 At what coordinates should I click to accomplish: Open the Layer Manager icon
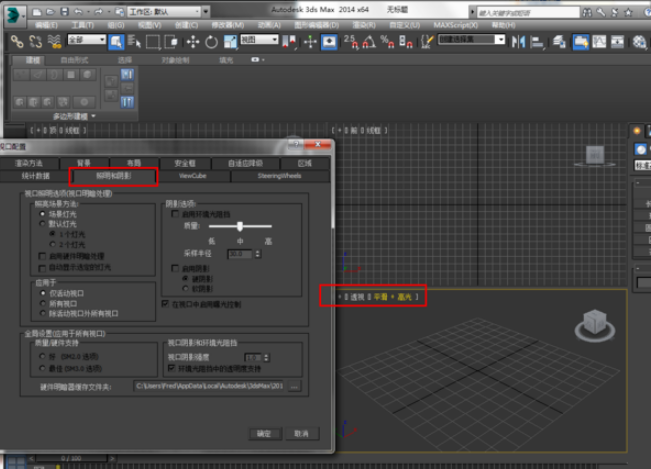[559, 42]
